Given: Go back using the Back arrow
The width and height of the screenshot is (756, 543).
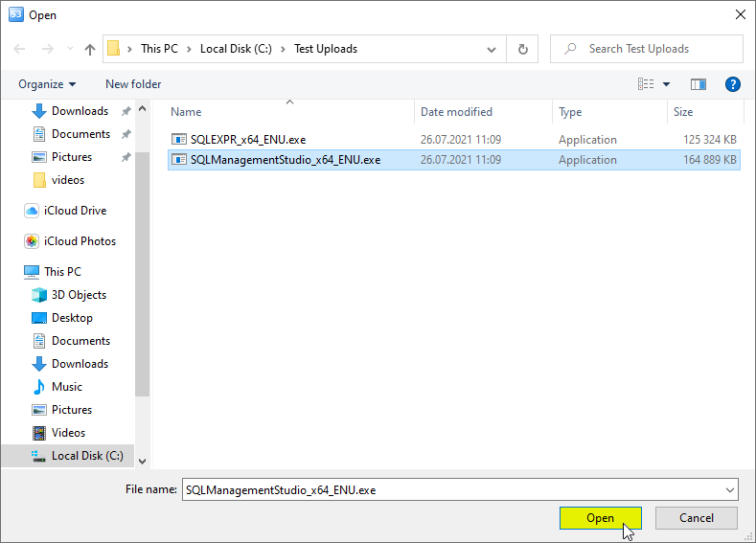Looking at the screenshot, I should point(19,49).
